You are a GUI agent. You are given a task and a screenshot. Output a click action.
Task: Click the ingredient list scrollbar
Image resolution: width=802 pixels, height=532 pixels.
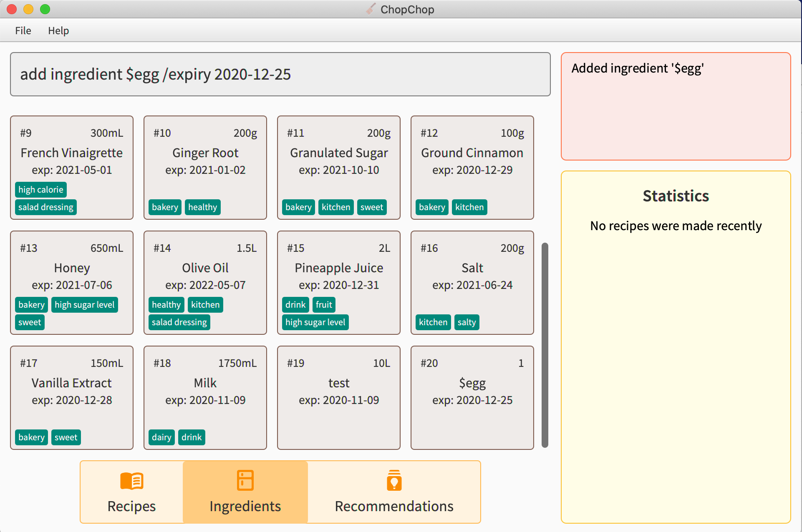pyautogui.click(x=545, y=345)
